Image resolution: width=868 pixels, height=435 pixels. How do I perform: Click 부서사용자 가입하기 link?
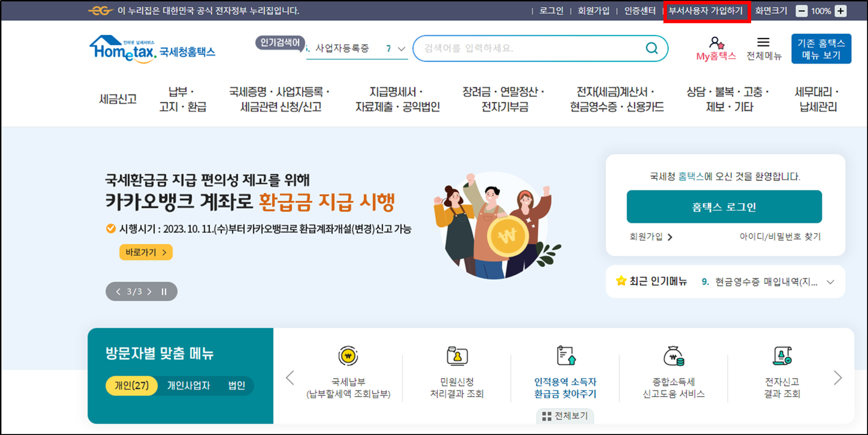pos(706,11)
